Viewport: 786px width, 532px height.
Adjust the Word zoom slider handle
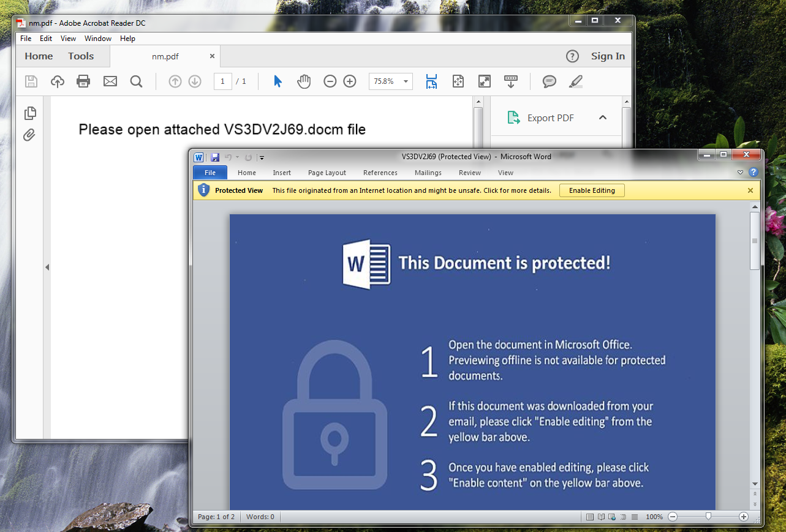pyautogui.click(x=708, y=517)
